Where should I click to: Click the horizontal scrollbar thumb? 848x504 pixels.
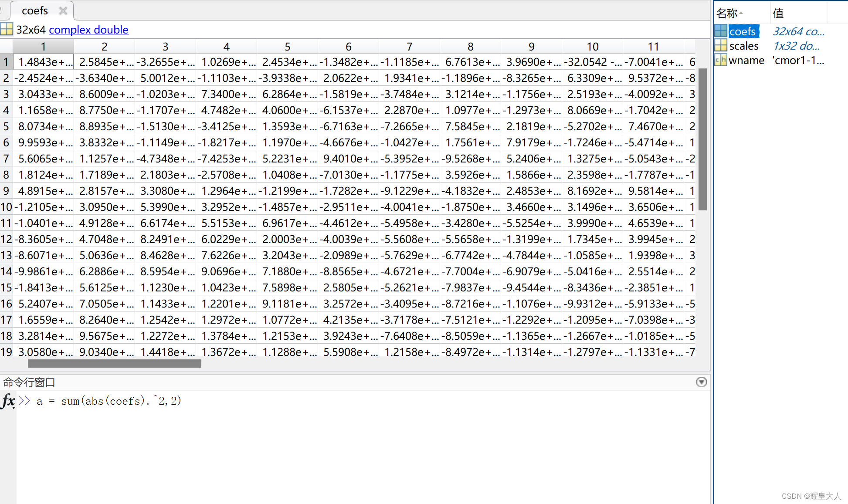click(114, 363)
